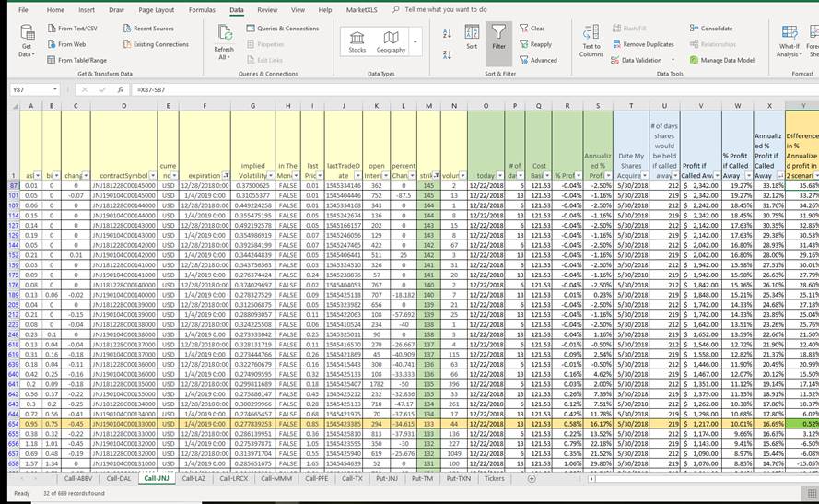Viewport: 819px width, 504px height.
Task: Open the Put-JNJ sheet tab
Action: click(387, 478)
